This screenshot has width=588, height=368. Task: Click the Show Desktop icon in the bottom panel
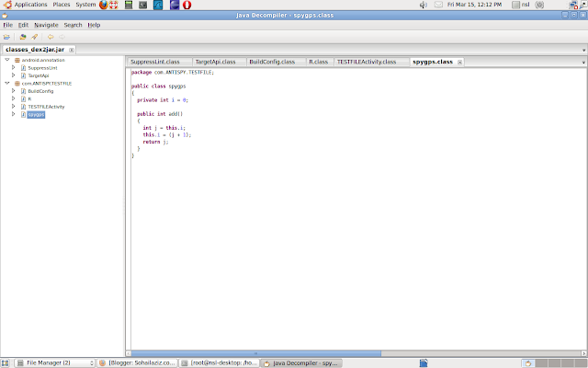(x=5, y=363)
